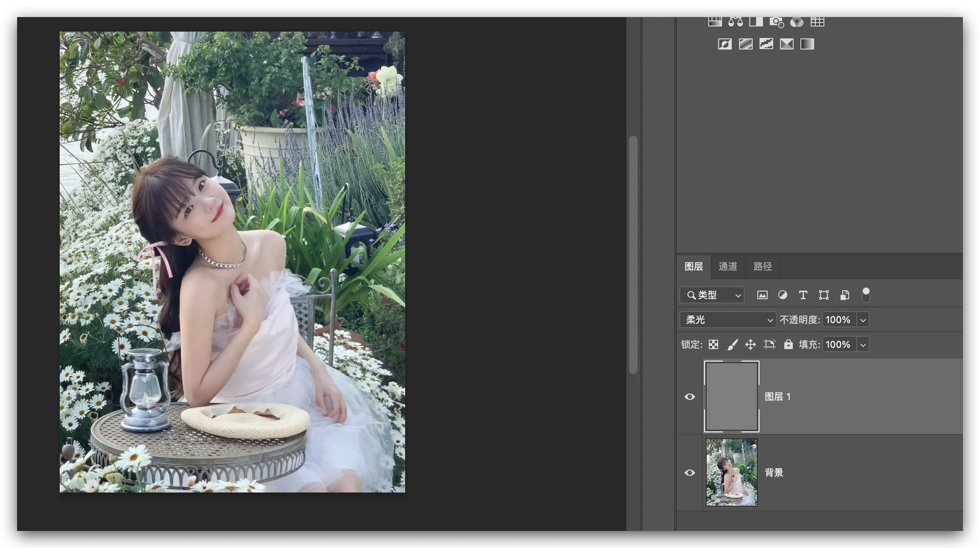
Task: Select the 背景 layer thumbnail
Action: [x=731, y=472]
